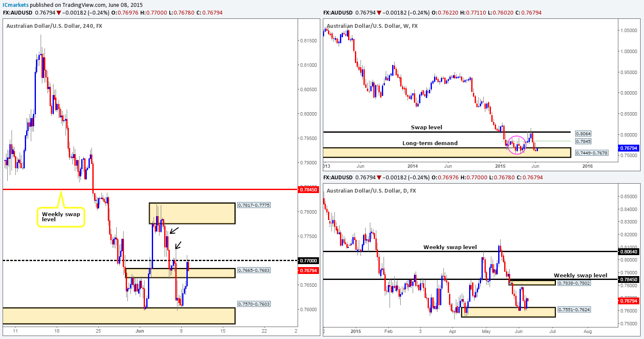Open the ICmarkets publisher link
This screenshot has height=339, width=644.
coord(16,5)
